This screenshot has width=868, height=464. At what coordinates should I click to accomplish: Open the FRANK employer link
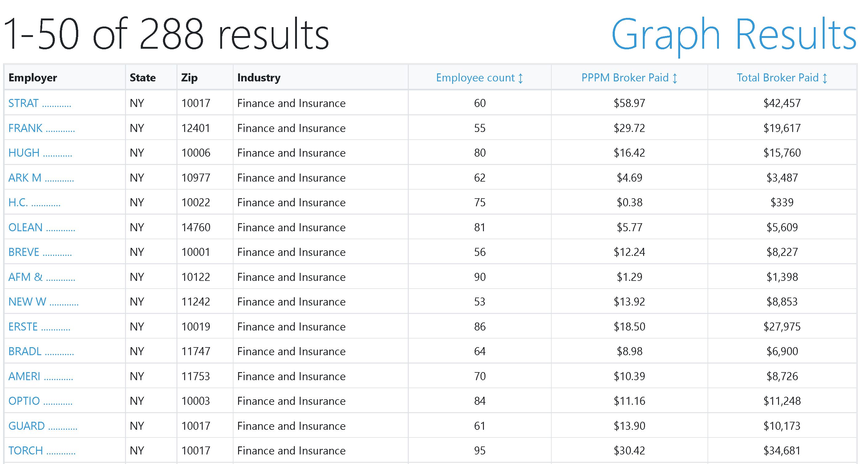[42, 128]
